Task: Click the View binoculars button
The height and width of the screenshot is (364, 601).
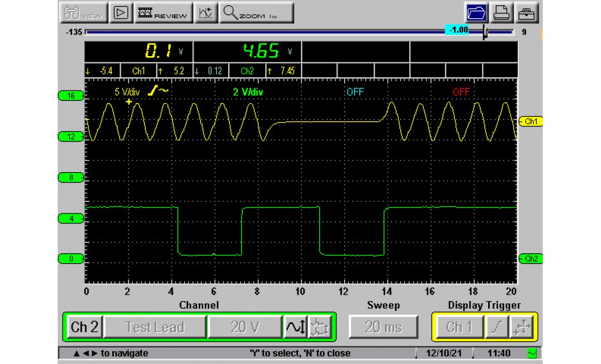Action: point(83,12)
